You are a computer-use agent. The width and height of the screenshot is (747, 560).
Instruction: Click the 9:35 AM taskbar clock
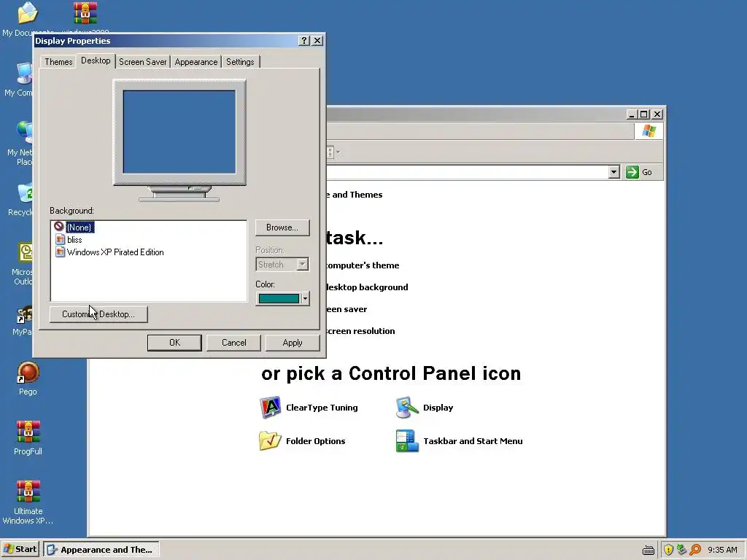tap(722, 550)
